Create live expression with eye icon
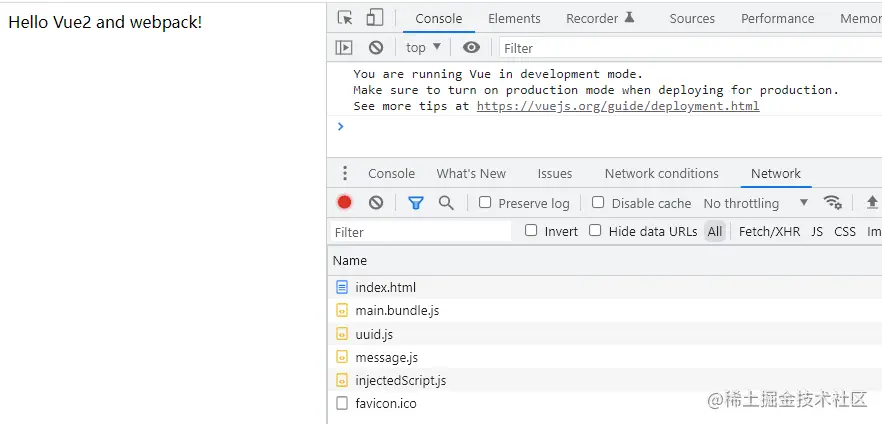Viewport: 882px width, 424px height. [x=471, y=48]
